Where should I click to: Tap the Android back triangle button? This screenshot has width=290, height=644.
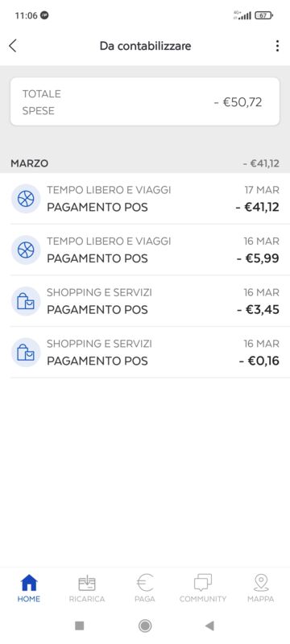(x=209, y=625)
